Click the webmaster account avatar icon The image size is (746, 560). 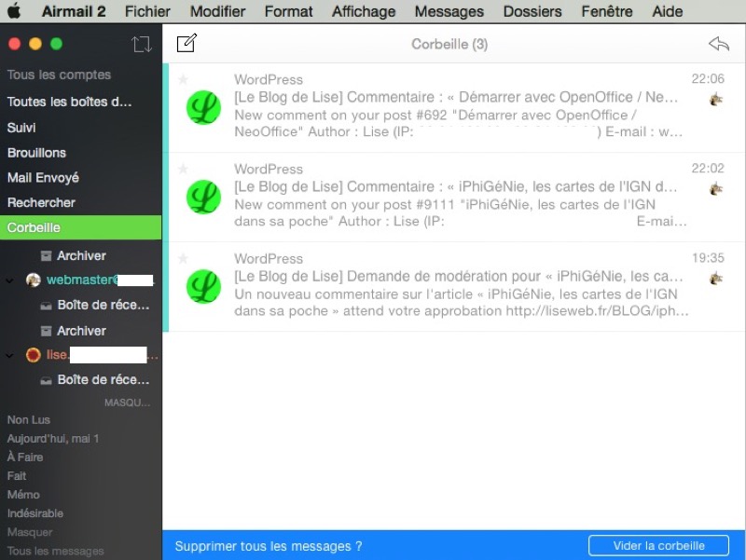[x=34, y=280]
